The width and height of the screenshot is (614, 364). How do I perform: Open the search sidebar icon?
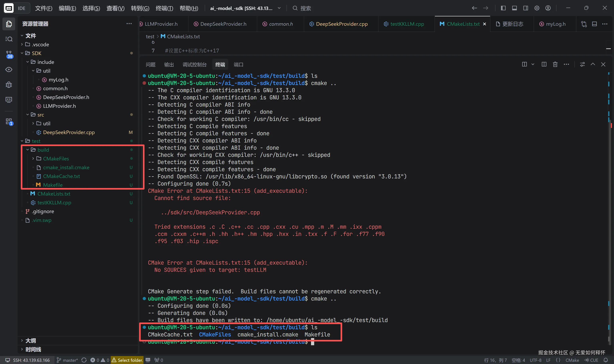pos(9,39)
